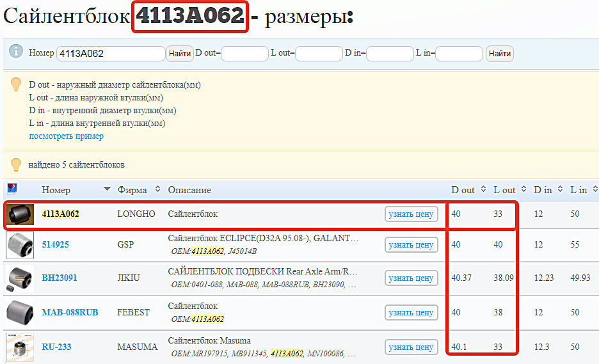Click the D in= input field
Viewport: 599px width, 364px height.
(x=390, y=54)
